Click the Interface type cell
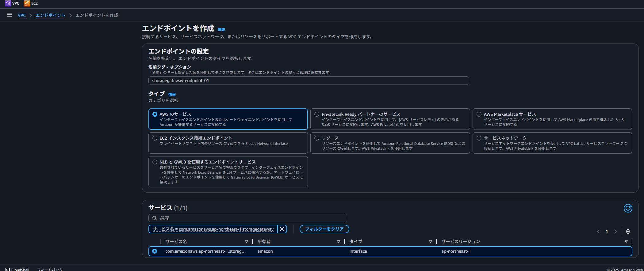The image size is (644, 271). click(358, 251)
